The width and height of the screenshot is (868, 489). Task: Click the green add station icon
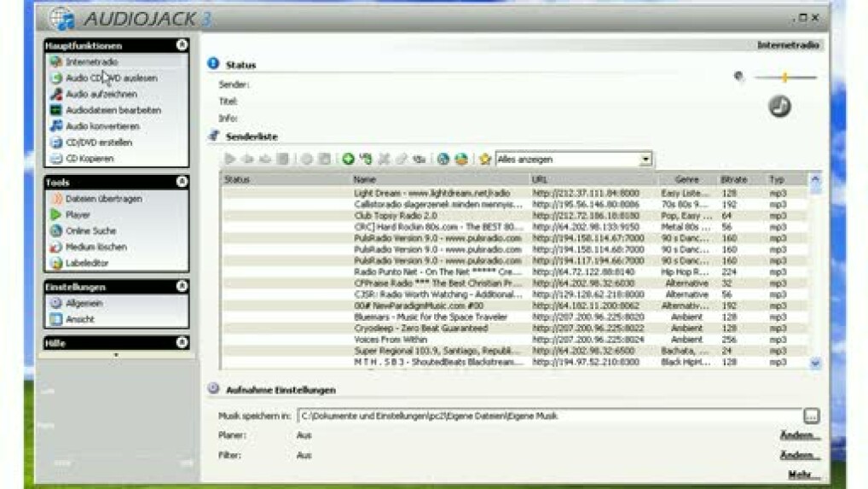click(348, 159)
